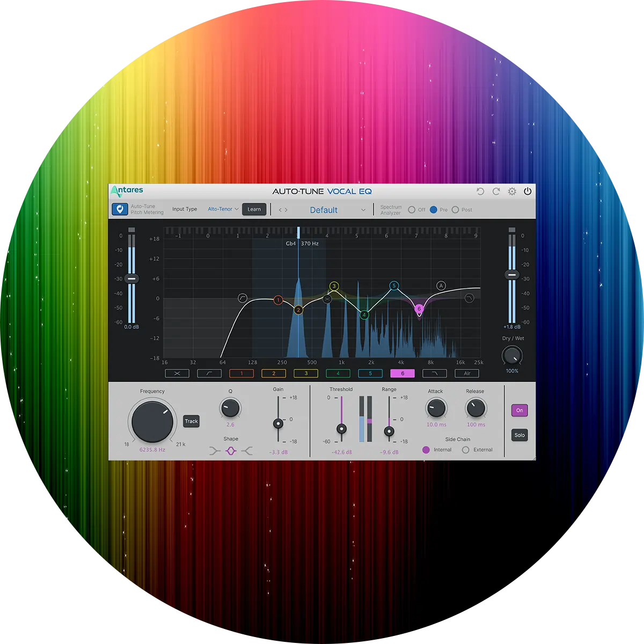Screen dimensions: 644x644
Task: Click band node 5 on the EQ curve
Action: (x=394, y=286)
